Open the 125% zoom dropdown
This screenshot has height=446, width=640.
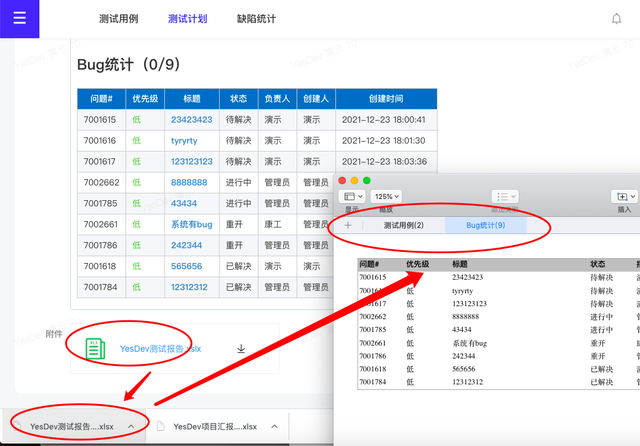(386, 197)
